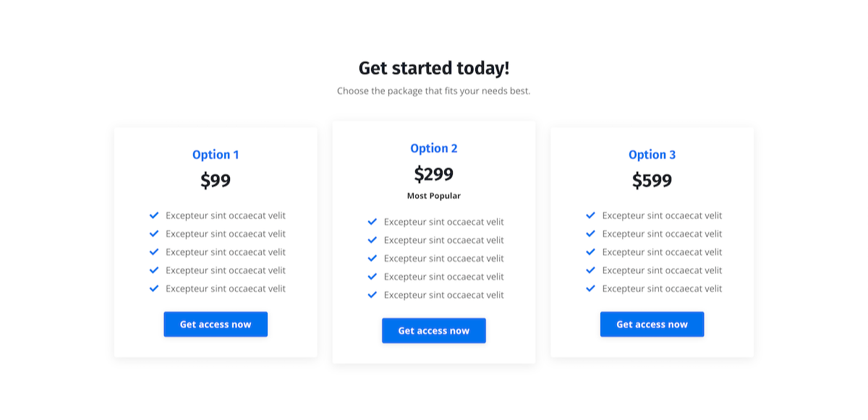The width and height of the screenshot is (868, 420).
Task: Click the Get started today! headline
Action: 434,69
